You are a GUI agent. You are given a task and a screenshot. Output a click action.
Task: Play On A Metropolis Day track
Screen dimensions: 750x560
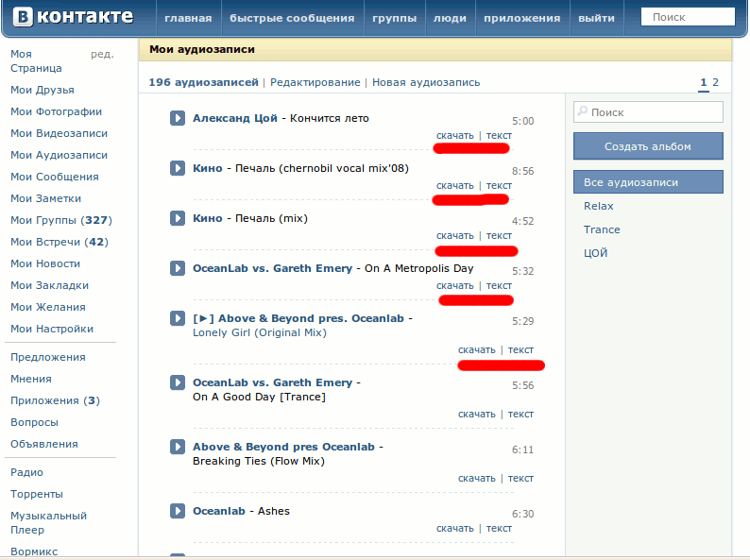(x=178, y=268)
